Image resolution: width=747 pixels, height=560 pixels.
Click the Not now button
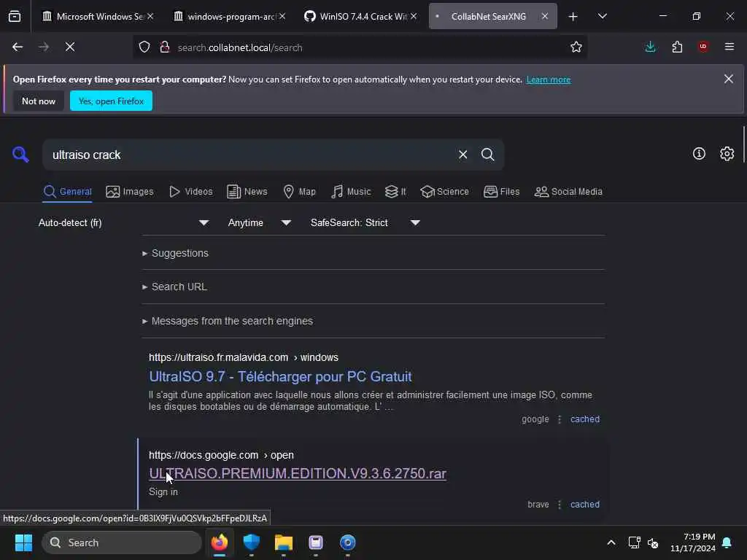coord(39,101)
